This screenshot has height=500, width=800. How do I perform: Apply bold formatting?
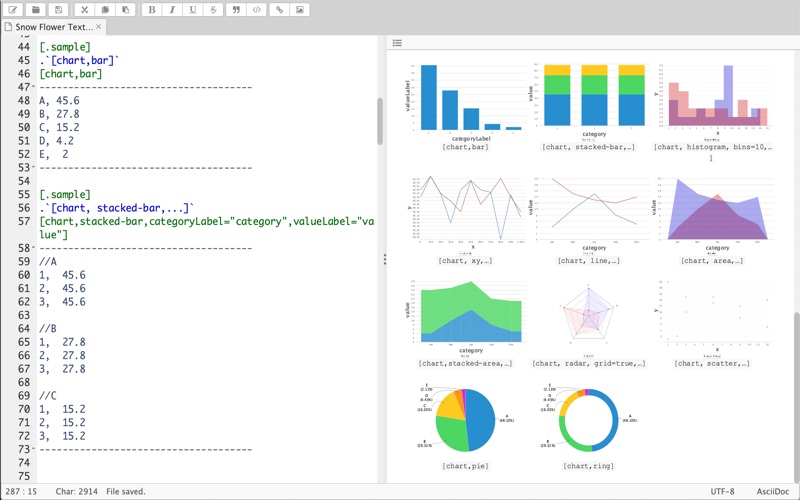[x=152, y=9]
